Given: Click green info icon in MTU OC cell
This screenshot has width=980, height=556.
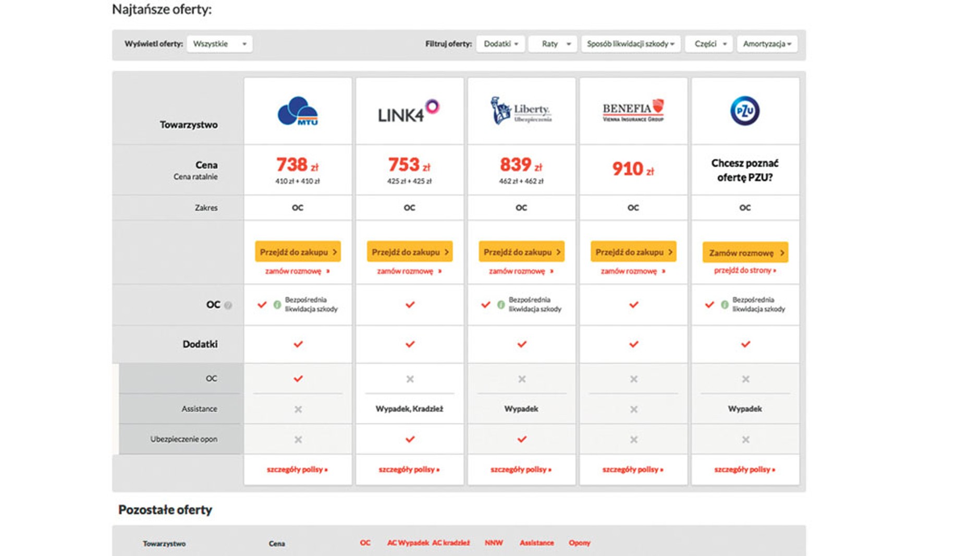Looking at the screenshot, I should (x=277, y=305).
